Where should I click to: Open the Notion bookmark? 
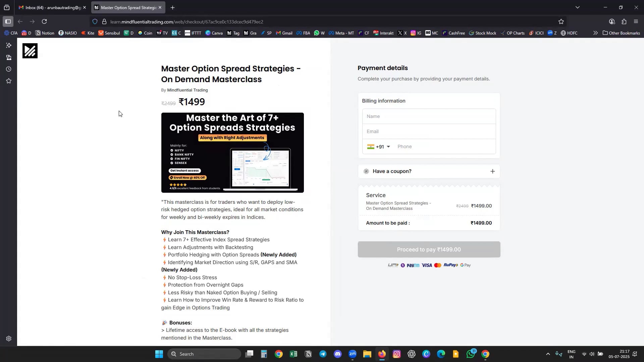45,33
